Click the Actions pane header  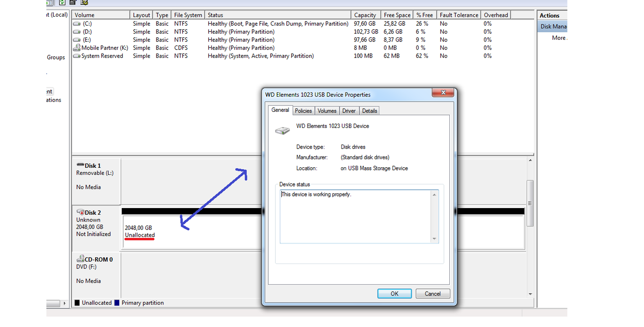point(552,16)
